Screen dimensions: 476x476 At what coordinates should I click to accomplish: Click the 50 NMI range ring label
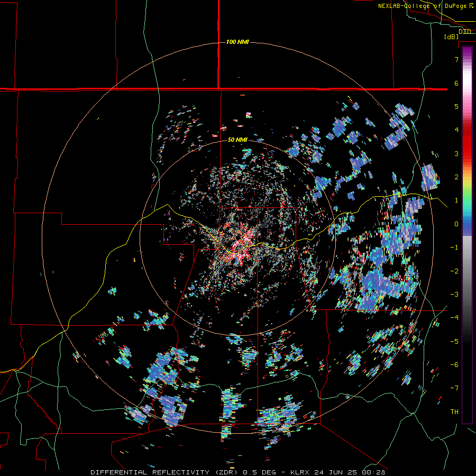point(237,140)
